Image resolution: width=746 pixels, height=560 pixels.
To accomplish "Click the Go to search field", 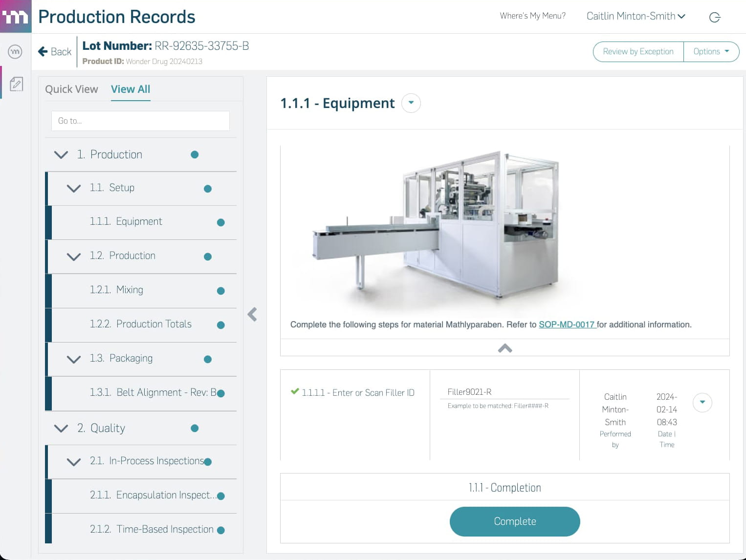I will tap(140, 121).
